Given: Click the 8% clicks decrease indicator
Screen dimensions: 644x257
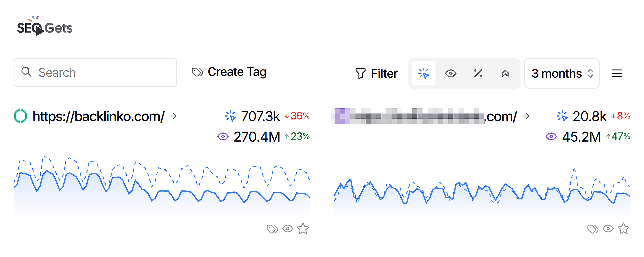Looking at the screenshot, I should tap(621, 116).
